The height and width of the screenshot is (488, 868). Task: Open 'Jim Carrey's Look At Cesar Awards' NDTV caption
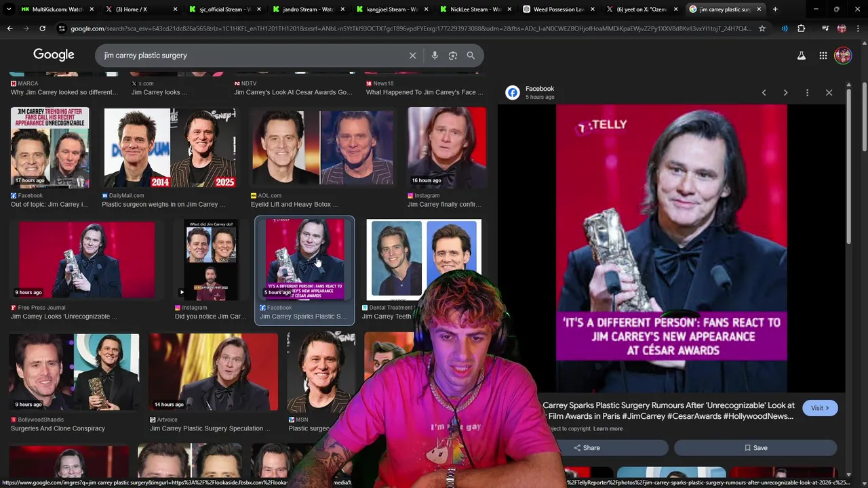pyautogui.click(x=293, y=92)
